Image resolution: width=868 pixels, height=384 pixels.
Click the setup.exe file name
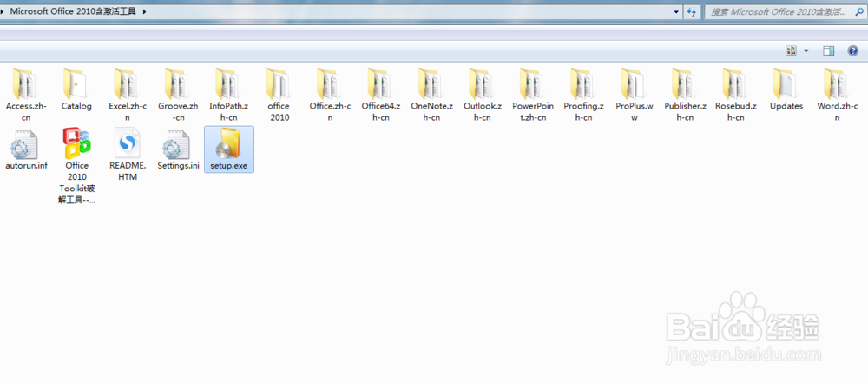tap(228, 165)
